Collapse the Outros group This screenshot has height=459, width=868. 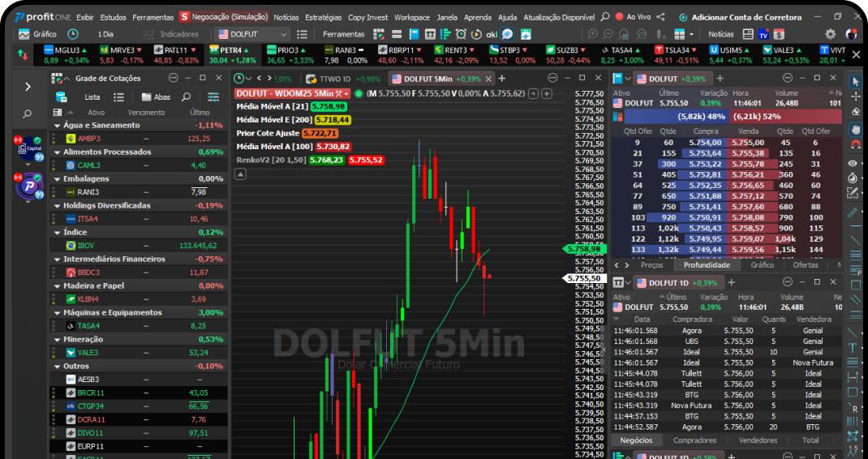57,367
